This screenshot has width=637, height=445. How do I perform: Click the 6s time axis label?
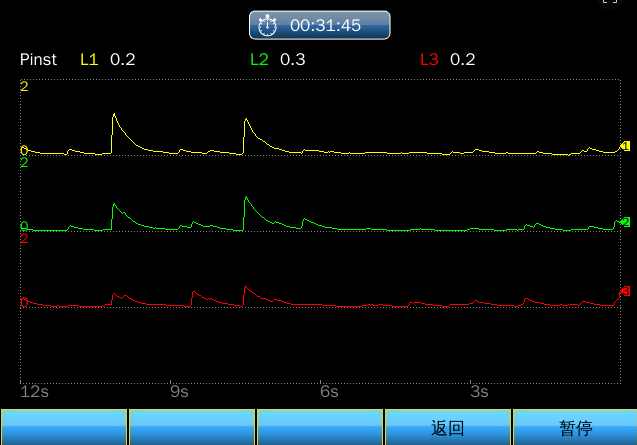click(329, 392)
